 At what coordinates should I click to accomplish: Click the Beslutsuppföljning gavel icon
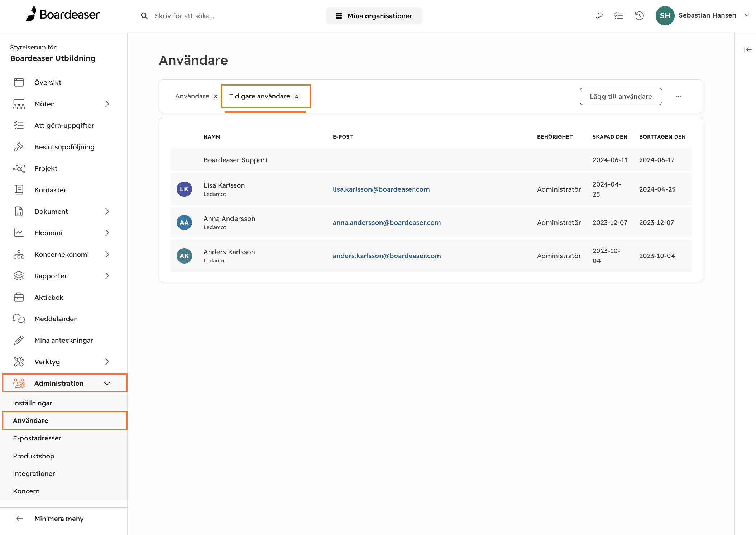[x=19, y=147]
